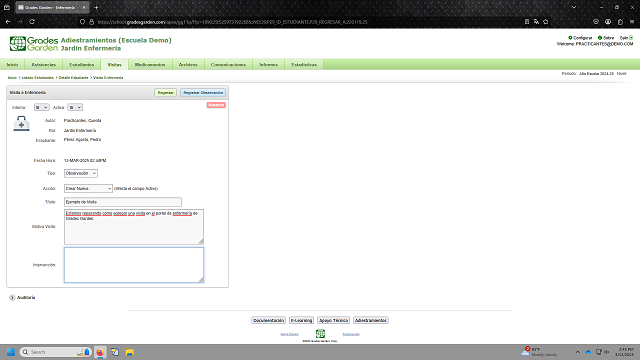Open the Pocket save icon
The width and height of the screenshot is (640, 360).
[x=596, y=22]
